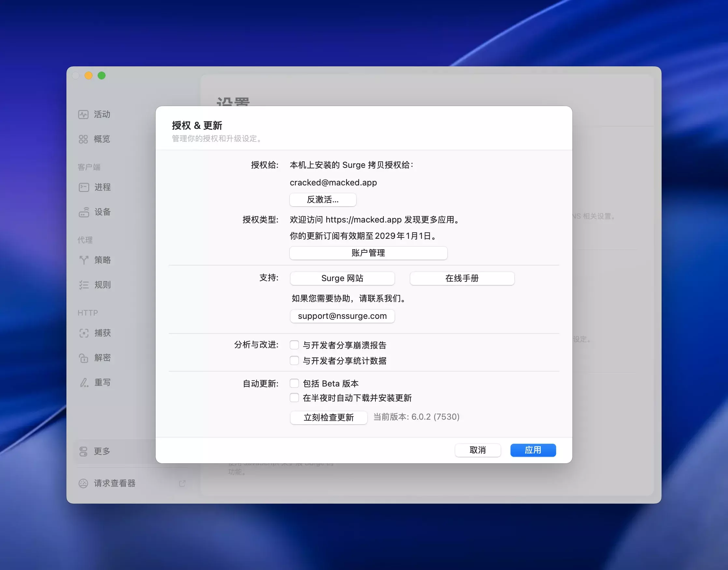The height and width of the screenshot is (570, 728).
Task: Select the Process terminal icon
Action: pos(84,187)
